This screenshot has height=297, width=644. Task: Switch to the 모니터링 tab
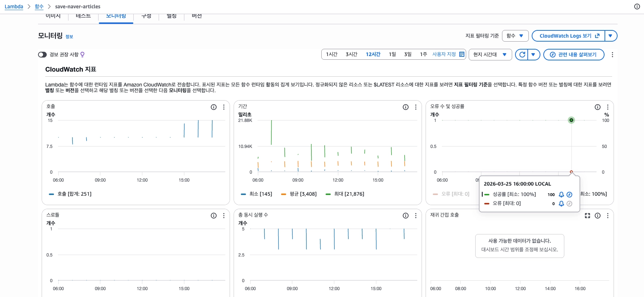pos(116,17)
